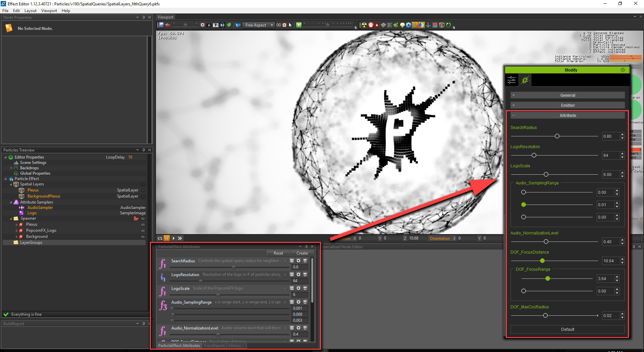The width and height of the screenshot is (644, 352).
Task: Open the Viewport menu
Action: 49,11
